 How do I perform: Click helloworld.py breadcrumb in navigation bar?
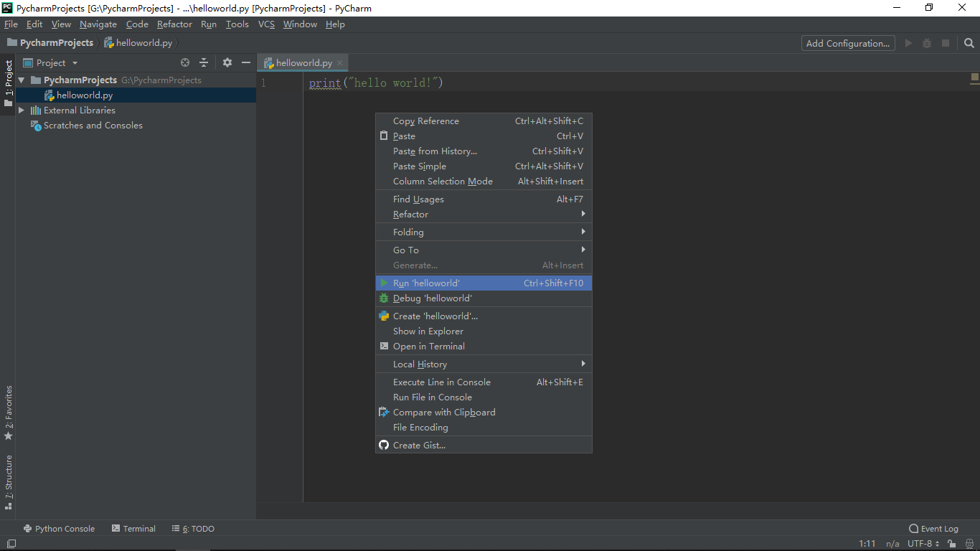(x=138, y=43)
